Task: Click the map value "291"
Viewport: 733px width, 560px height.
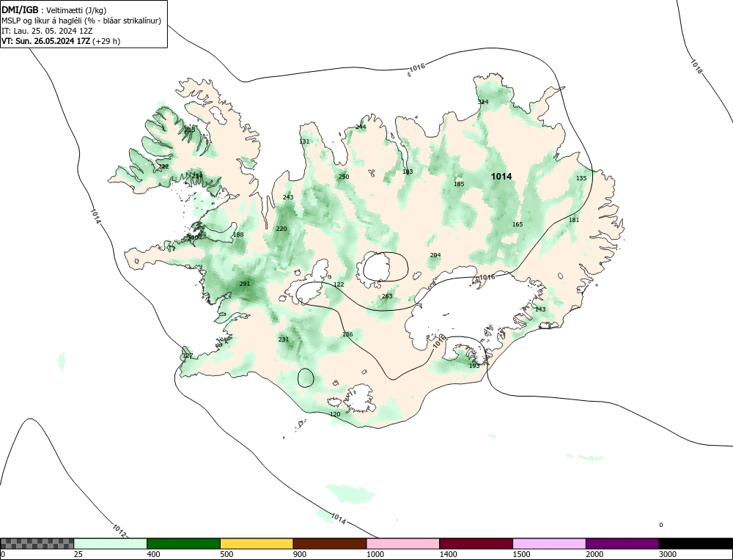Action: pyautogui.click(x=245, y=284)
